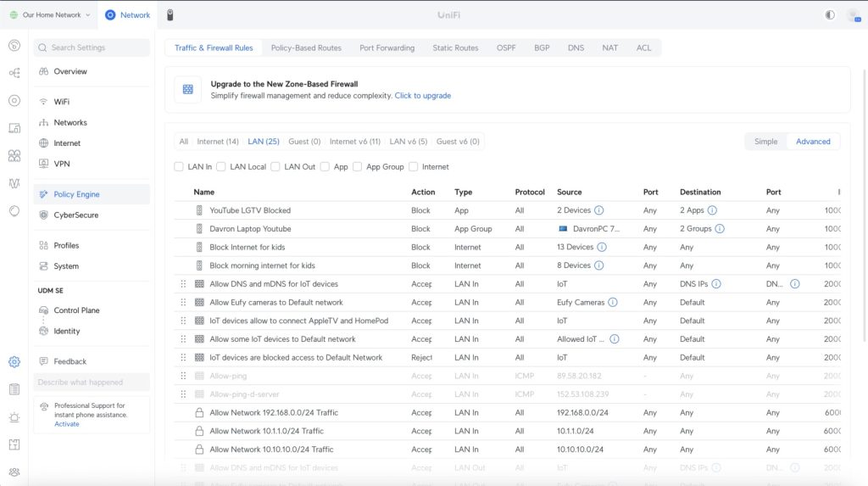Switch to Policy-Based Routes tab
The height and width of the screenshot is (486, 868).
click(306, 48)
